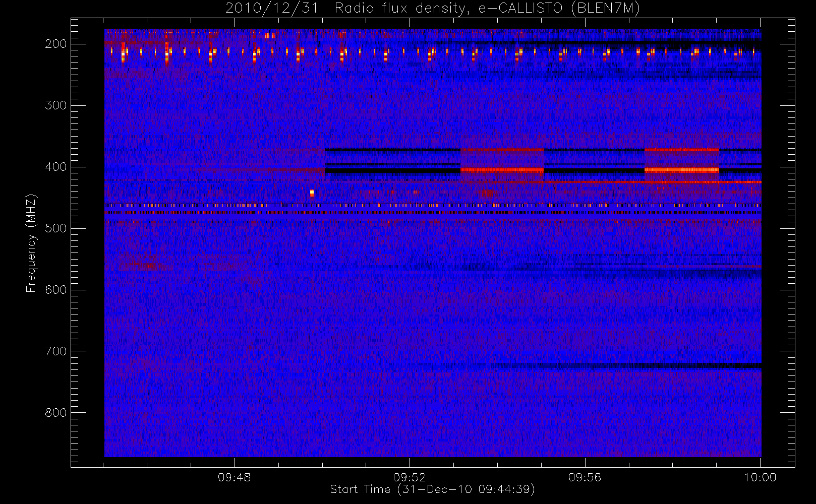
Task: Click the 'Start Time (31-Dec-10 09:44:39)' label
Action: coord(432,489)
